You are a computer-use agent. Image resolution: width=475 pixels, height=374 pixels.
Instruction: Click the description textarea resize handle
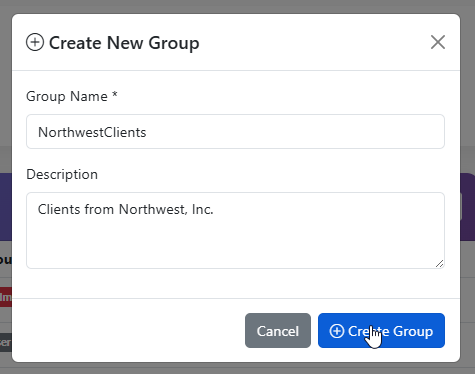coord(440,264)
